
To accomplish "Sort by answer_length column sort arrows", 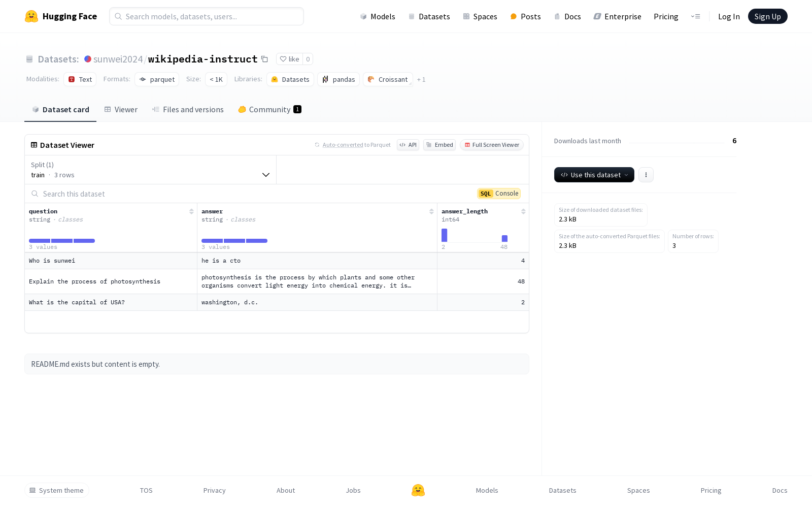I will [x=523, y=211].
